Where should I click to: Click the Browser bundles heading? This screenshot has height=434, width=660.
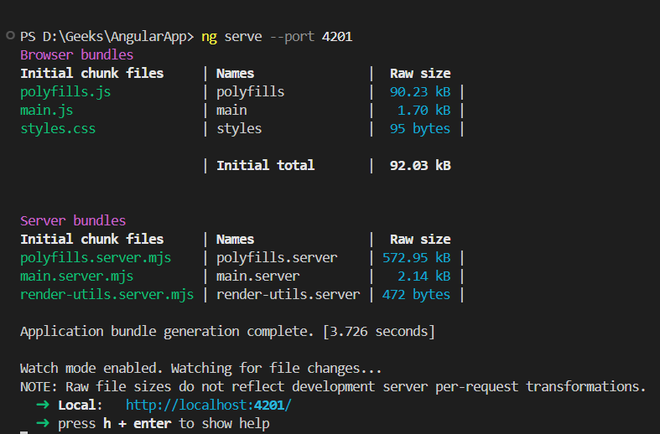pyautogui.click(x=76, y=54)
